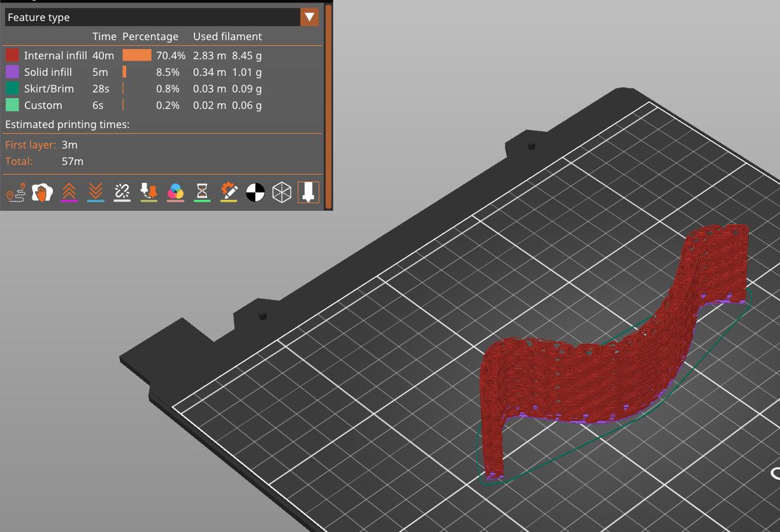Toggle Wipe moves hand icon
Image resolution: width=780 pixels, height=532 pixels.
[42, 192]
